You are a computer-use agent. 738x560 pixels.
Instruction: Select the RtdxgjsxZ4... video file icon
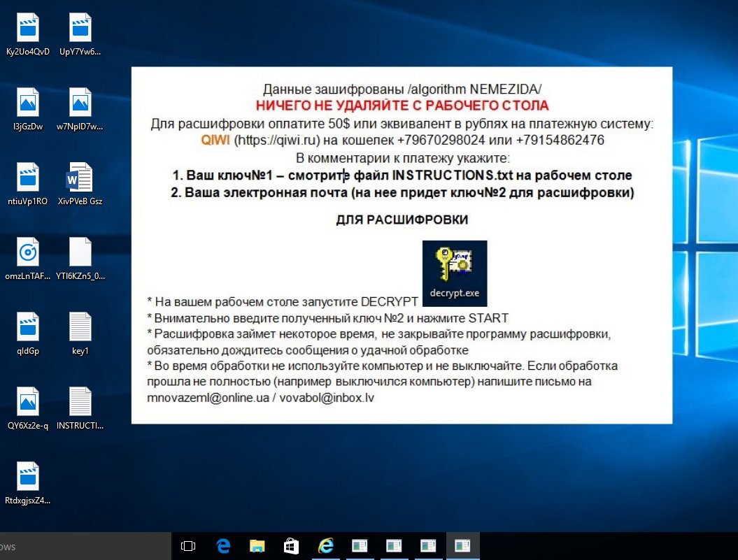tap(28, 476)
